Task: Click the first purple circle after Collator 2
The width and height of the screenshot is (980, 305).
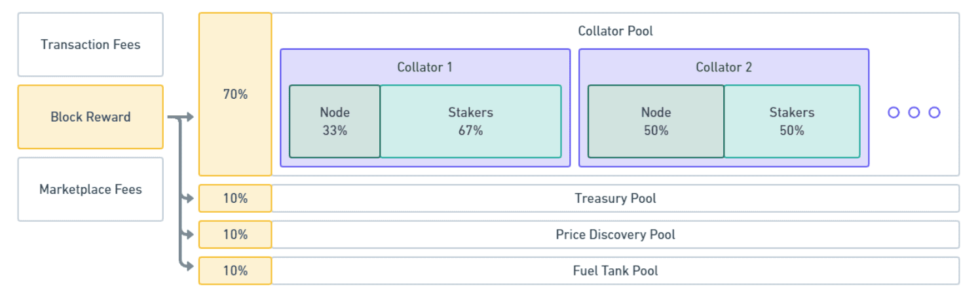Action: [894, 113]
